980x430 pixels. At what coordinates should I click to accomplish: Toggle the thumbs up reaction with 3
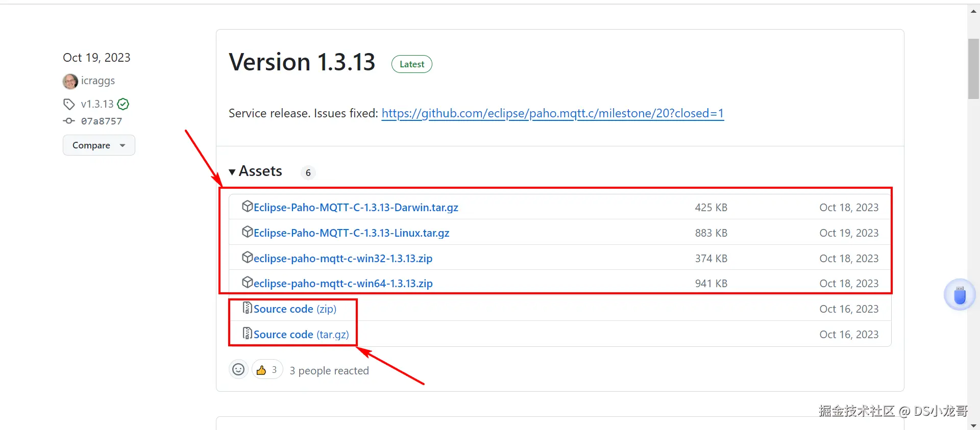pos(267,370)
